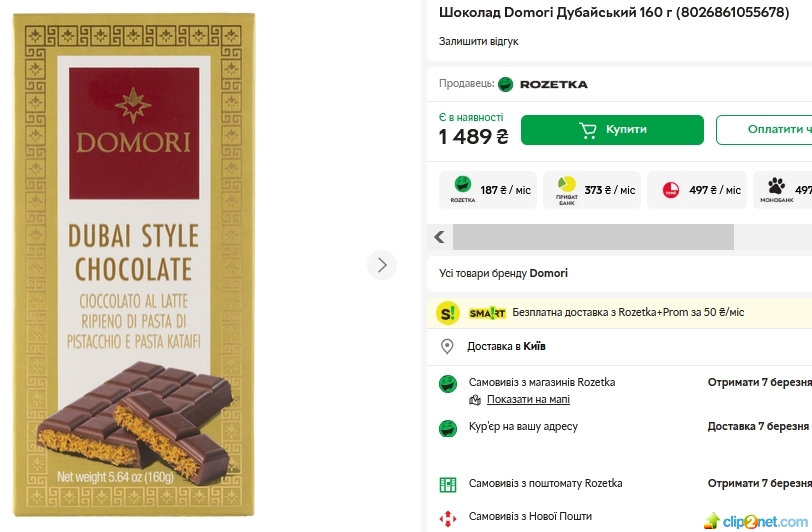This screenshot has width=812, height=532.
Task: Click the Rozetka seller logo
Action: click(543, 84)
